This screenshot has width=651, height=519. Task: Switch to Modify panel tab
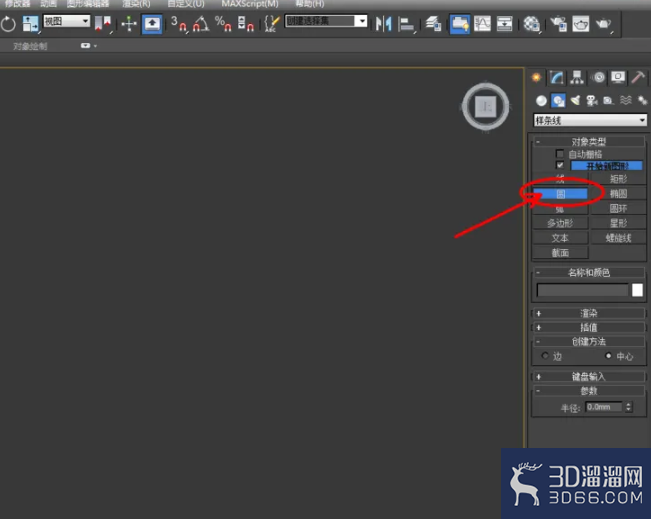coord(556,77)
